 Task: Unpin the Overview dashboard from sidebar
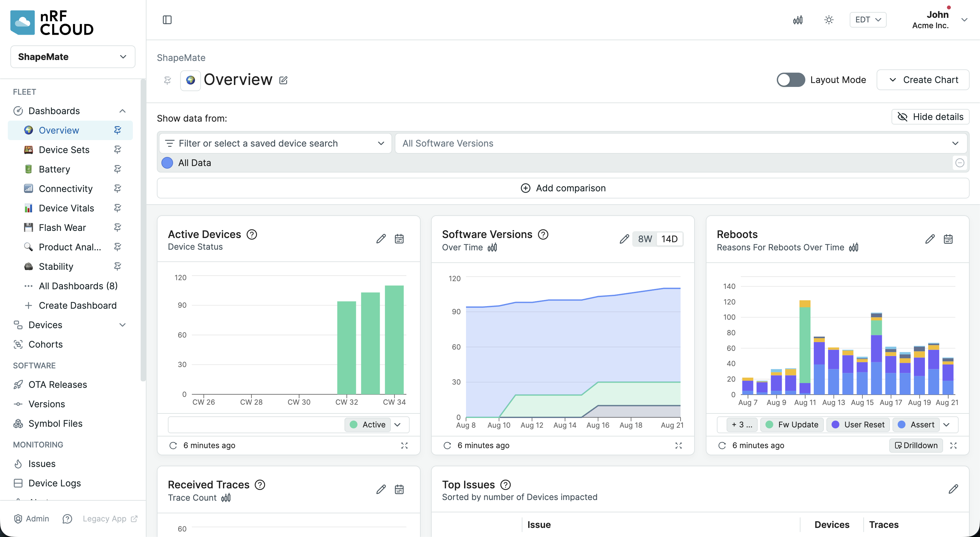point(118,130)
